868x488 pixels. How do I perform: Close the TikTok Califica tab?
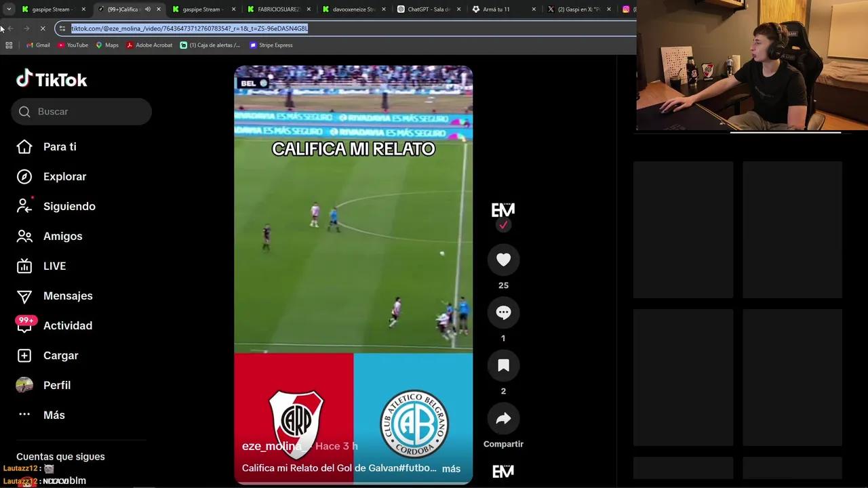[x=159, y=9]
